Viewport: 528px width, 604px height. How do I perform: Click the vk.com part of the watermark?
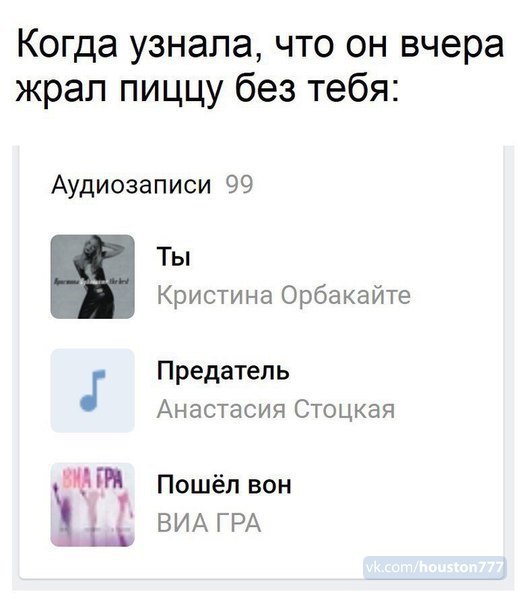point(390,567)
